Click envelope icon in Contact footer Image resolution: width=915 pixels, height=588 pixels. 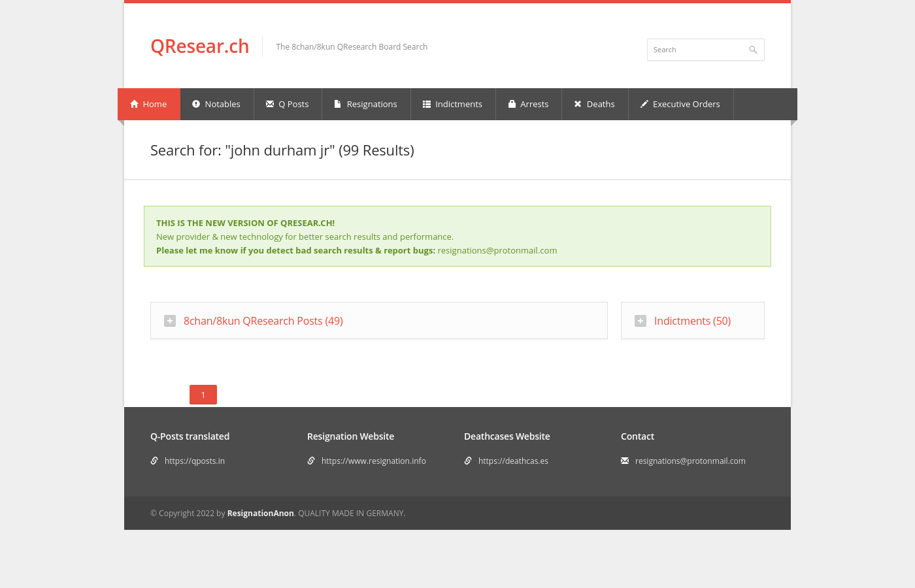click(625, 461)
